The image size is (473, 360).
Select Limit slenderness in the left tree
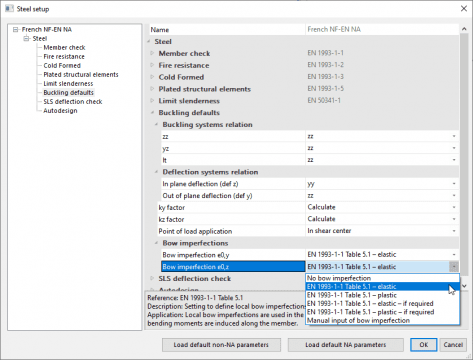pyautogui.click(x=68, y=84)
